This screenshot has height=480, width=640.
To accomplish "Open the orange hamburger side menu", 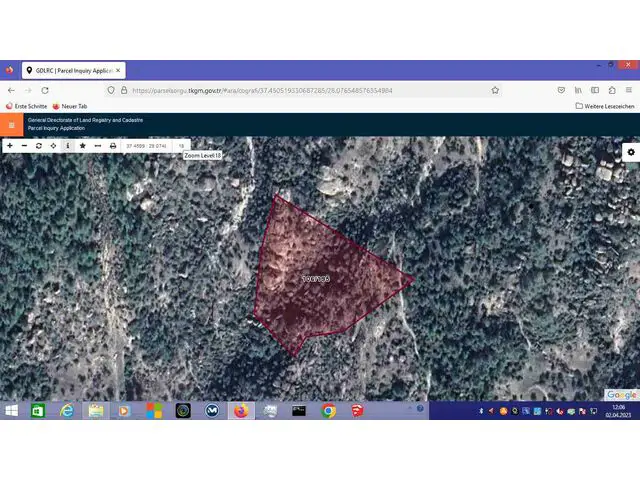I will (x=11, y=125).
